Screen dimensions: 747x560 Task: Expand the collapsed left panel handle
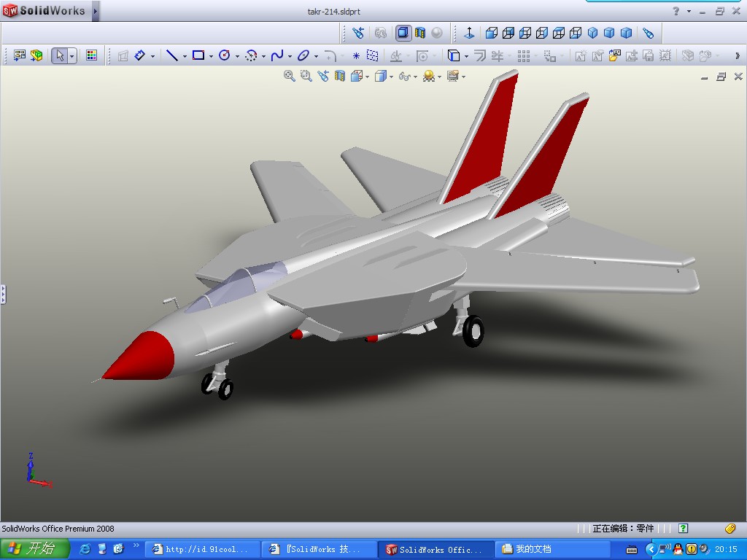[3, 295]
